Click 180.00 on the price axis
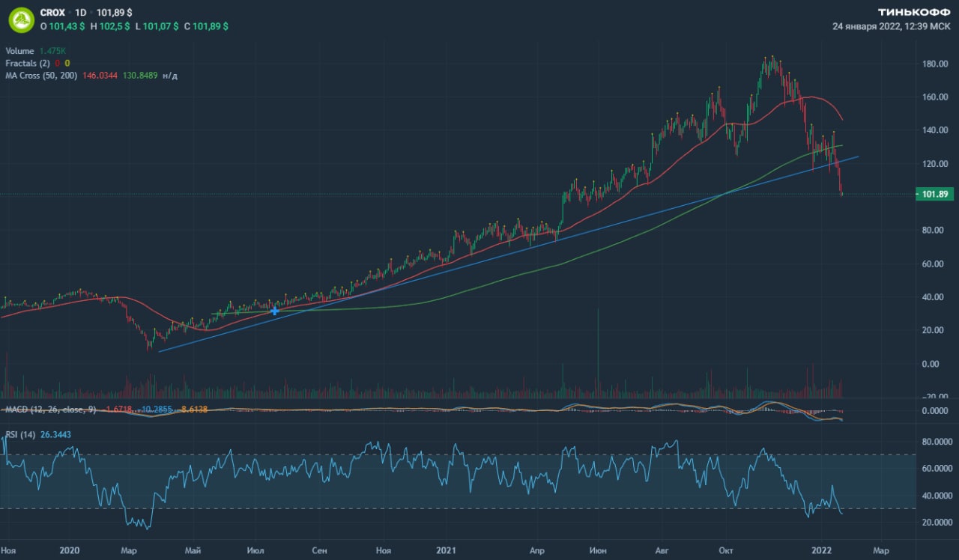This screenshot has height=560, width=959. pos(936,64)
